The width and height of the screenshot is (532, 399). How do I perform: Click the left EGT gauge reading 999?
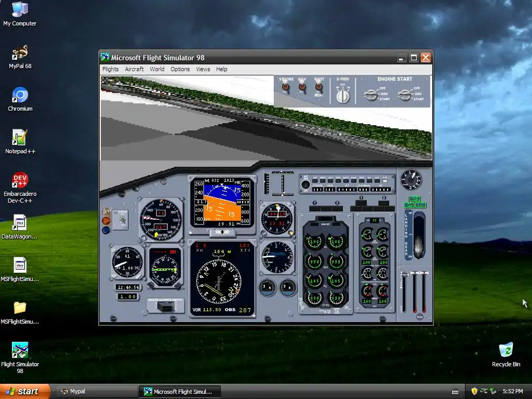tap(314, 262)
